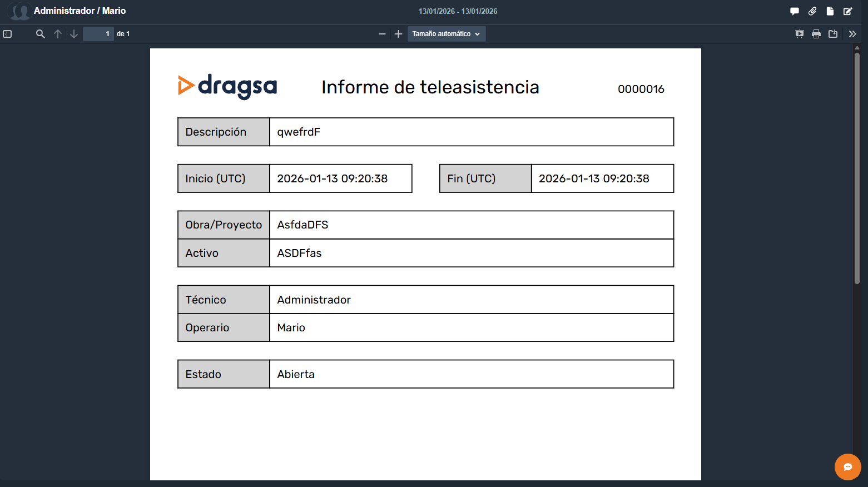Open the orange floating chat button
The height and width of the screenshot is (487, 868).
click(x=847, y=467)
